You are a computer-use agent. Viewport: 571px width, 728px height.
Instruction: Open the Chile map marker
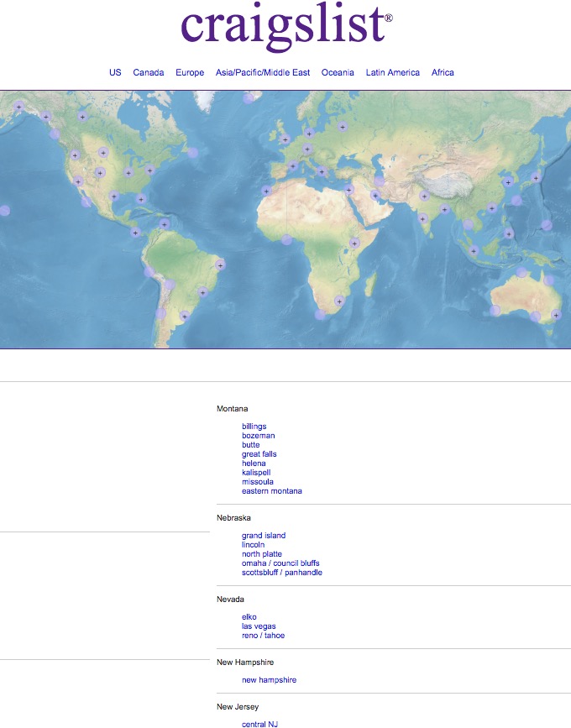(160, 313)
